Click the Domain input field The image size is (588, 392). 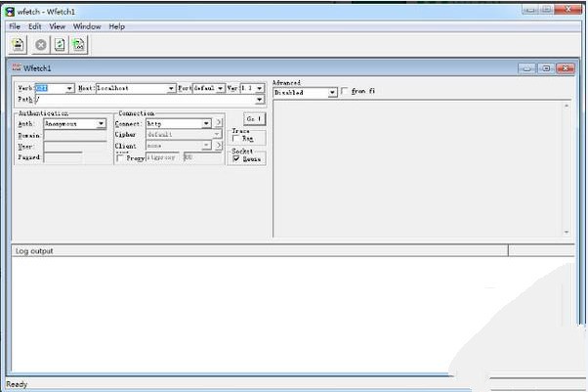pos(75,136)
